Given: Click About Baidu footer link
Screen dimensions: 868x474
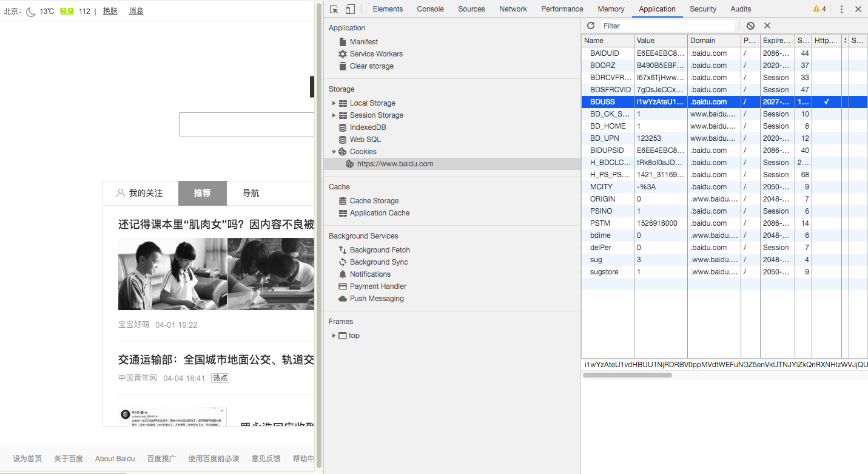Looking at the screenshot, I should (x=115, y=459).
